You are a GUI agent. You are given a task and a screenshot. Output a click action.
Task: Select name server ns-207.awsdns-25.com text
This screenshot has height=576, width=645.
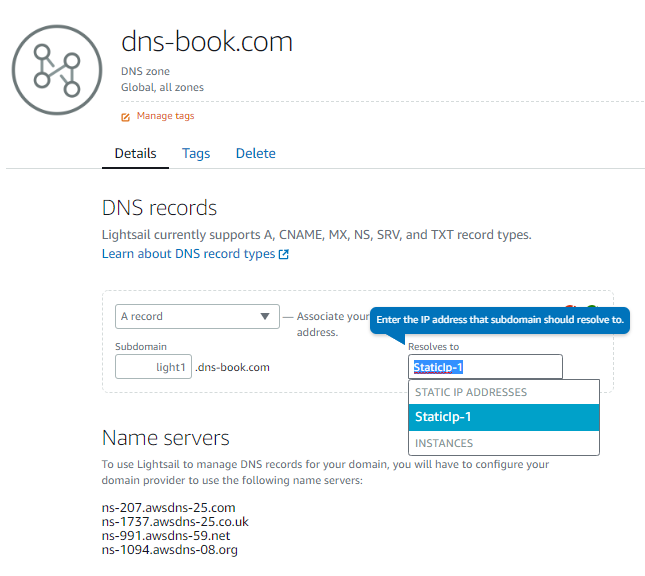pos(169,508)
